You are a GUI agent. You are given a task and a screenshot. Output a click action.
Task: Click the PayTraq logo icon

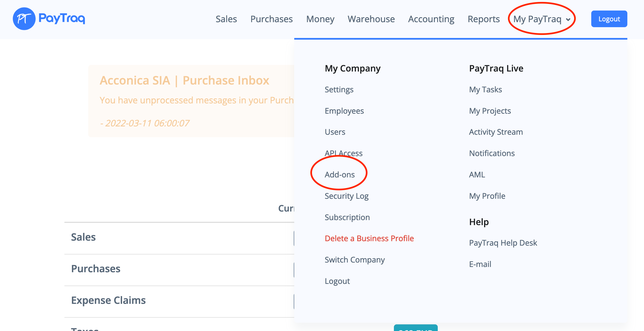tap(24, 19)
